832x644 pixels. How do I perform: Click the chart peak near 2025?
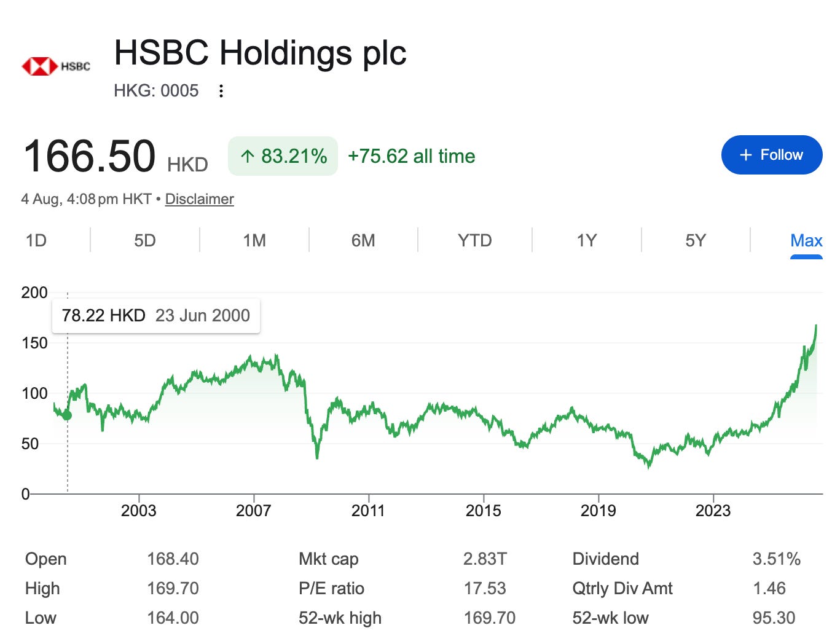[816, 326]
